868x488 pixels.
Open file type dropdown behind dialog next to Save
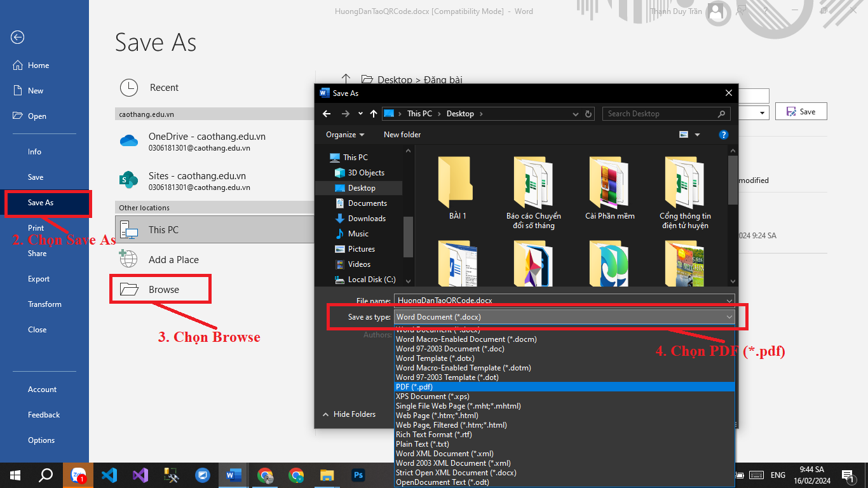coord(763,112)
